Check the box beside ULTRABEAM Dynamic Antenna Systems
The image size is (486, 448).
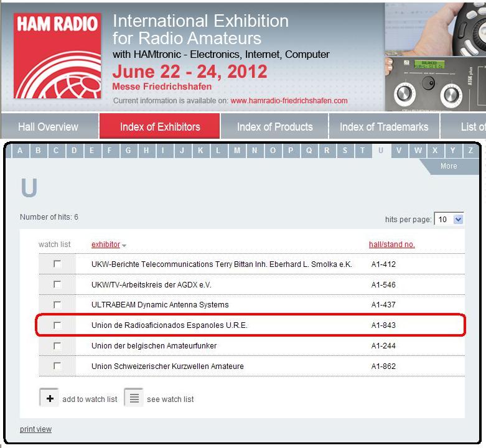pyautogui.click(x=57, y=305)
